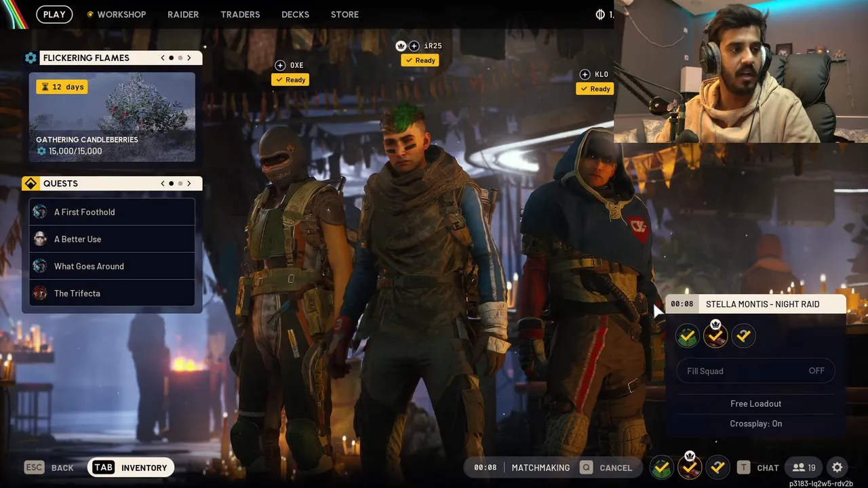This screenshot has width=868, height=488.
Task: Click the A Better Use quest giver portrait
Action: pyautogui.click(x=40, y=239)
